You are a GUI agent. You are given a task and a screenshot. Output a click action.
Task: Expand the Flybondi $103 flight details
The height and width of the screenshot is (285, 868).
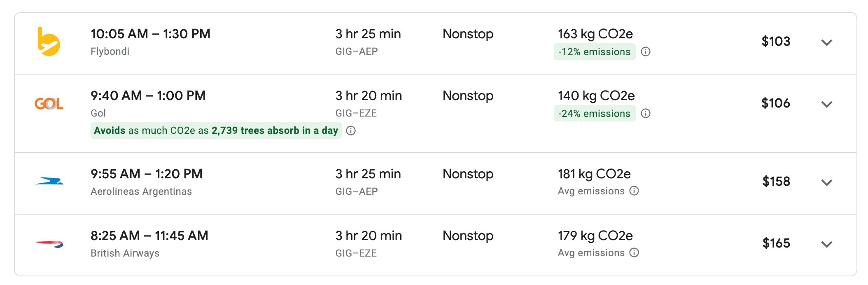click(x=827, y=42)
